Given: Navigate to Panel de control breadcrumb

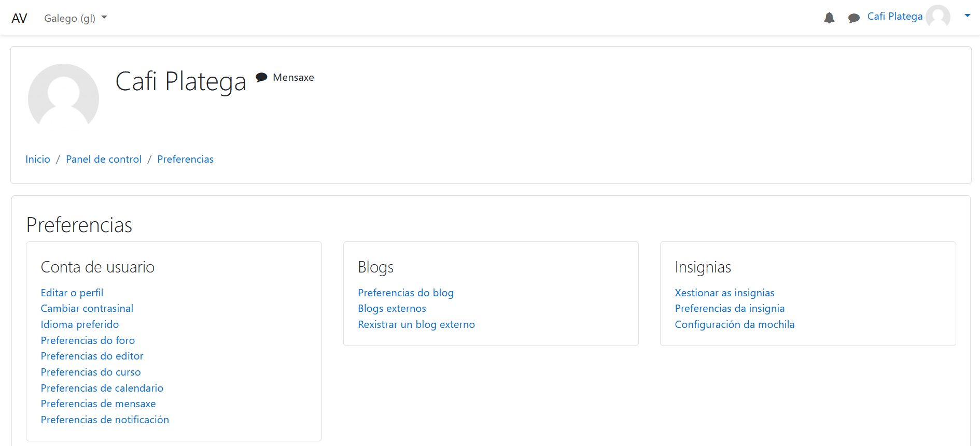Looking at the screenshot, I should coord(104,159).
